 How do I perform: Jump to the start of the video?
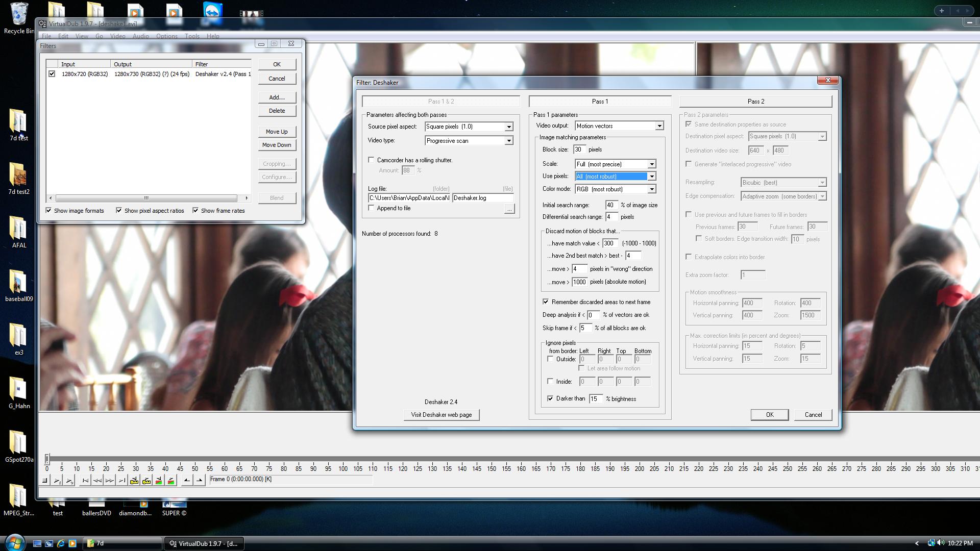point(85,480)
